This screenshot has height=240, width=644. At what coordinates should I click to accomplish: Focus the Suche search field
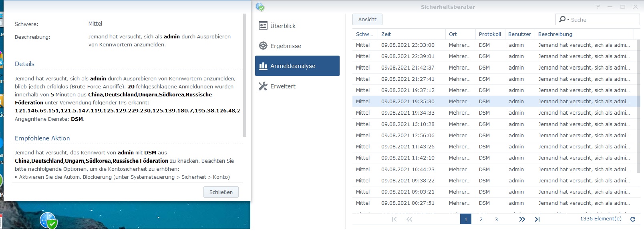click(603, 20)
